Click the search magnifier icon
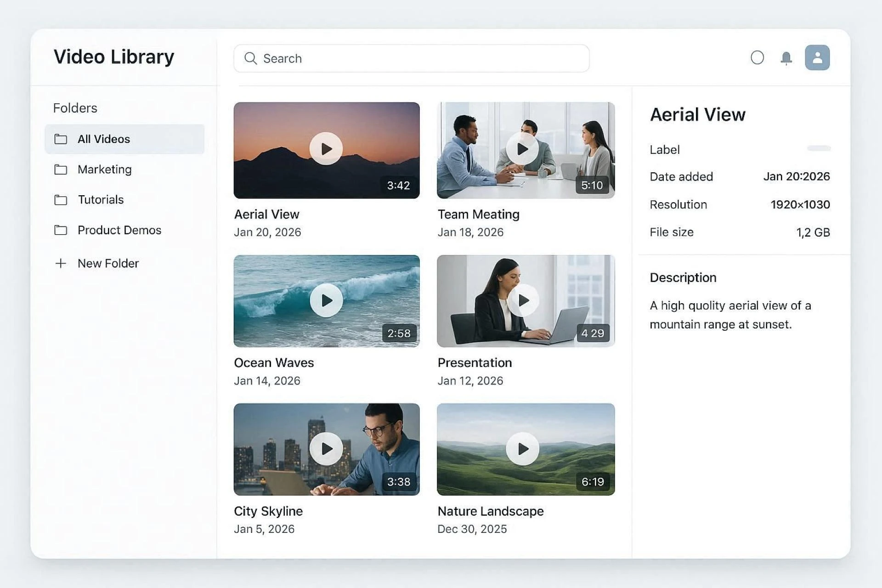This screenshot has height=588, width=882. 250,58
